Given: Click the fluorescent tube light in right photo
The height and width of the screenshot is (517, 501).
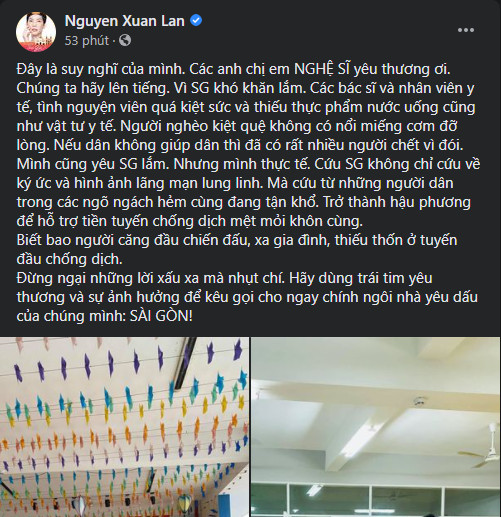Looking at the screenshot, I should (x=314, y=490).
